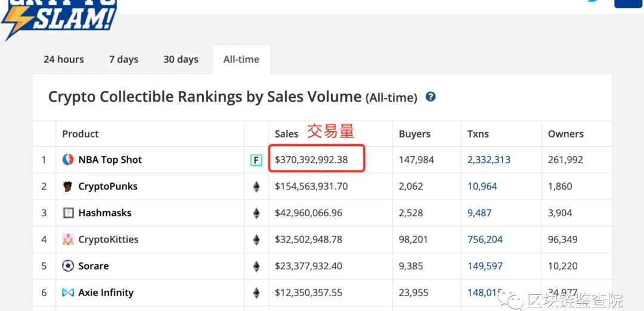
Task: Open Hashmasks transactions 9,487
Action: (x=479, y=213)
